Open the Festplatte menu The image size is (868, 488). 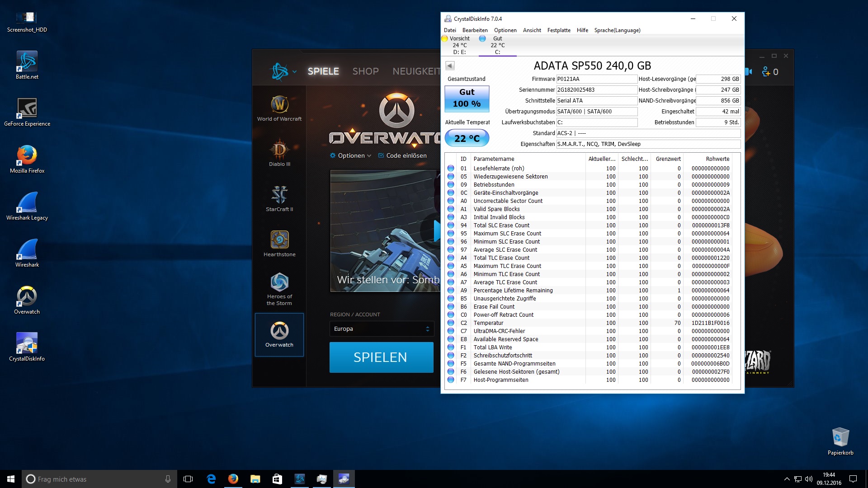559,30
